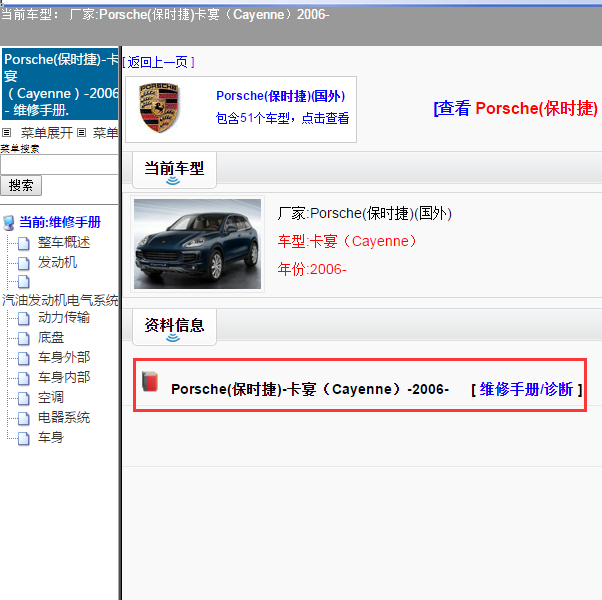The height and width of the screenshot is (600, 602).
Task: Click the red book icon beside Cayenne manual
Action: 150,382
